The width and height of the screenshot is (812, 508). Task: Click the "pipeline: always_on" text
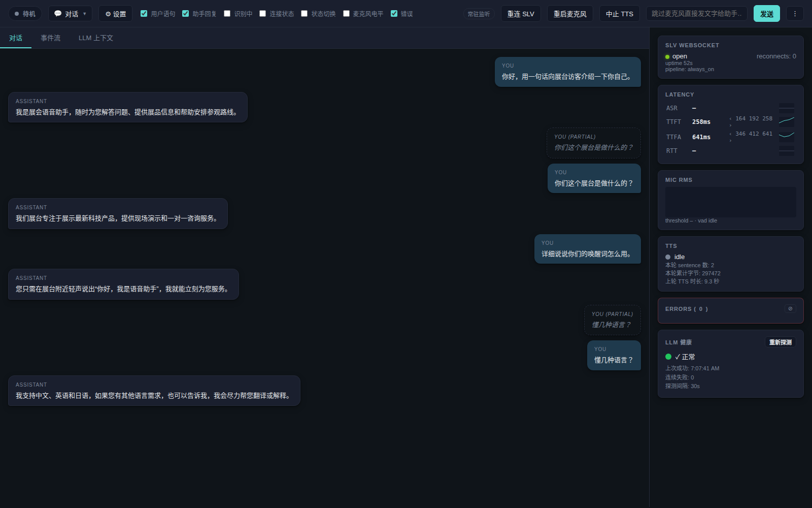[689, 70]
